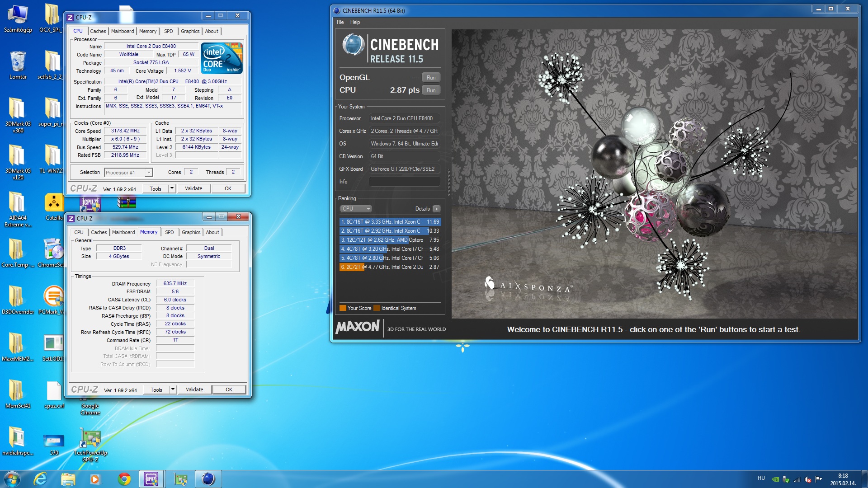Open the MaxxMEM2 folder icon
Screen dimensions: 868x488
click(x=18, y=347)
